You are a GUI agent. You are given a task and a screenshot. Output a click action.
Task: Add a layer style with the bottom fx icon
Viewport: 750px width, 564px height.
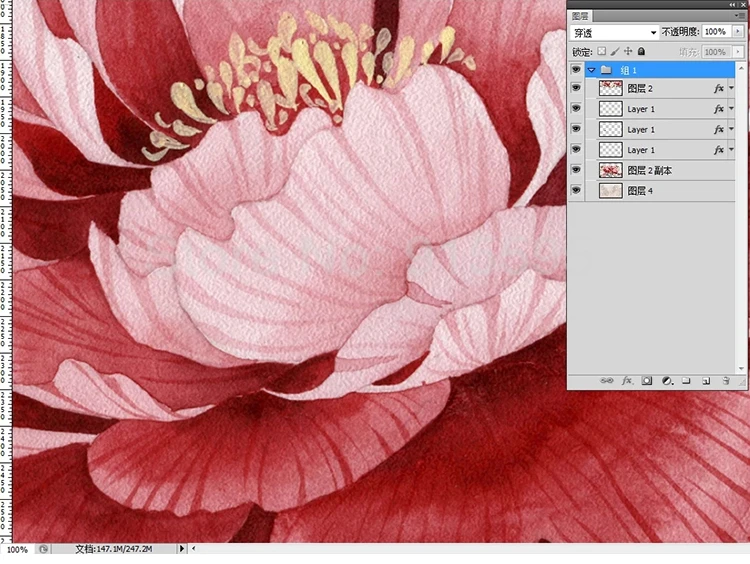[x=627, y=381]
